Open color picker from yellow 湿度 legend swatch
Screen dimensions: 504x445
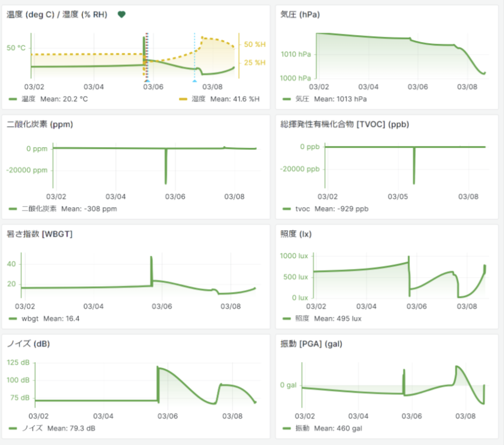pyautogui.click(x=183, y=99)
